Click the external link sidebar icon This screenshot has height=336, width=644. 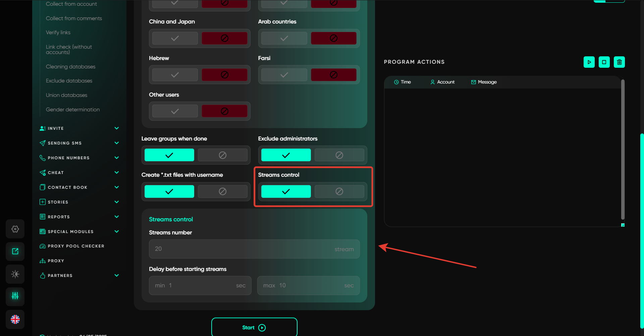tap(15, 251)
